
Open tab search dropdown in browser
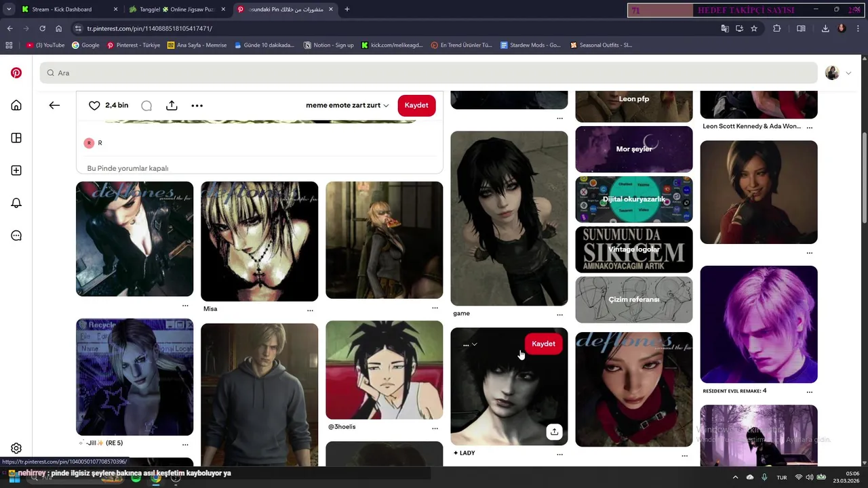[x=8, y=9]
